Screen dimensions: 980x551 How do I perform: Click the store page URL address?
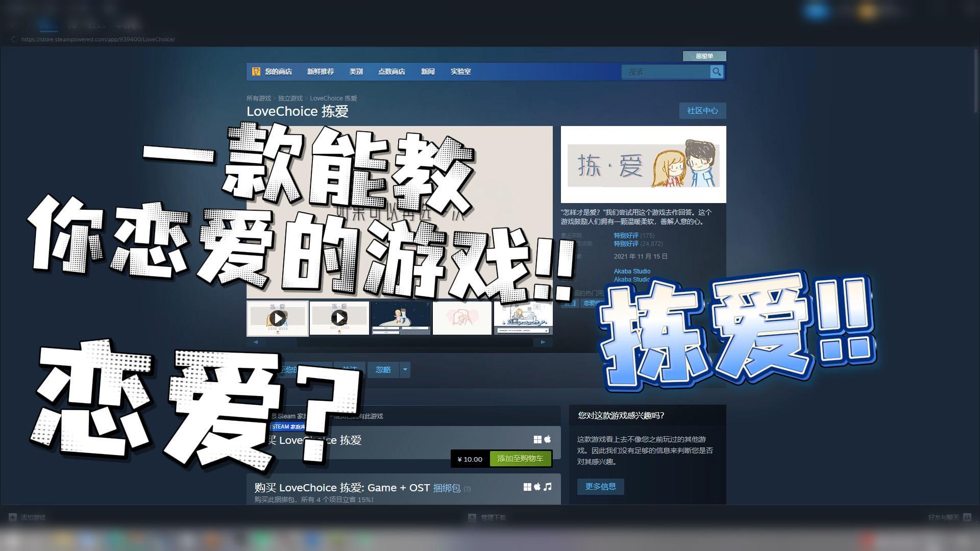tap(98, 39)
